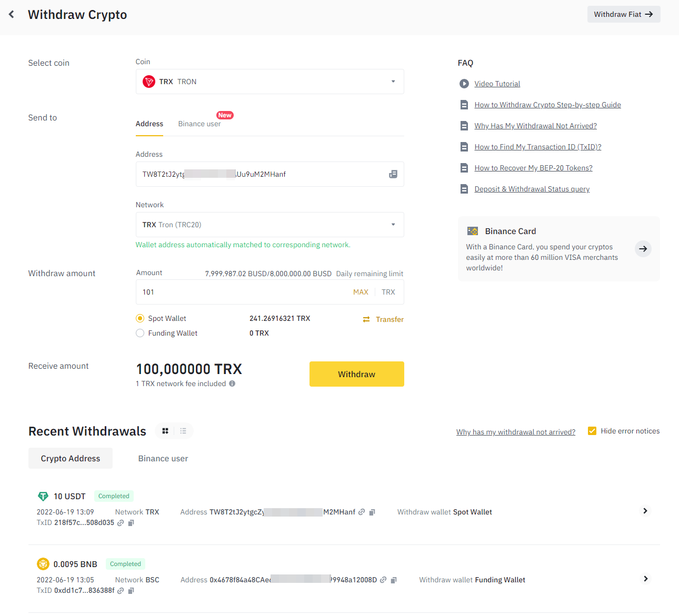Click the Withdraw Fiat button

point(624,14)
